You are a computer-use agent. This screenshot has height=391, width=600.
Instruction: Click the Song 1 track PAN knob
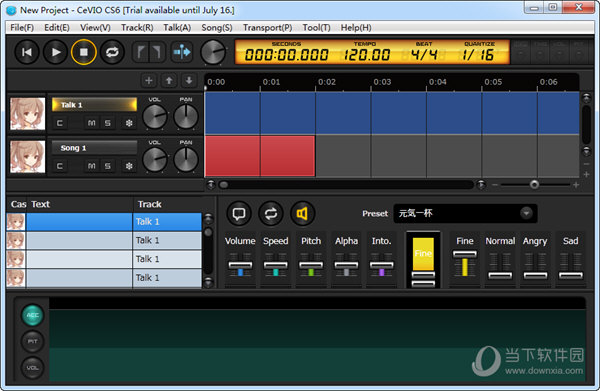coord(186,159)
